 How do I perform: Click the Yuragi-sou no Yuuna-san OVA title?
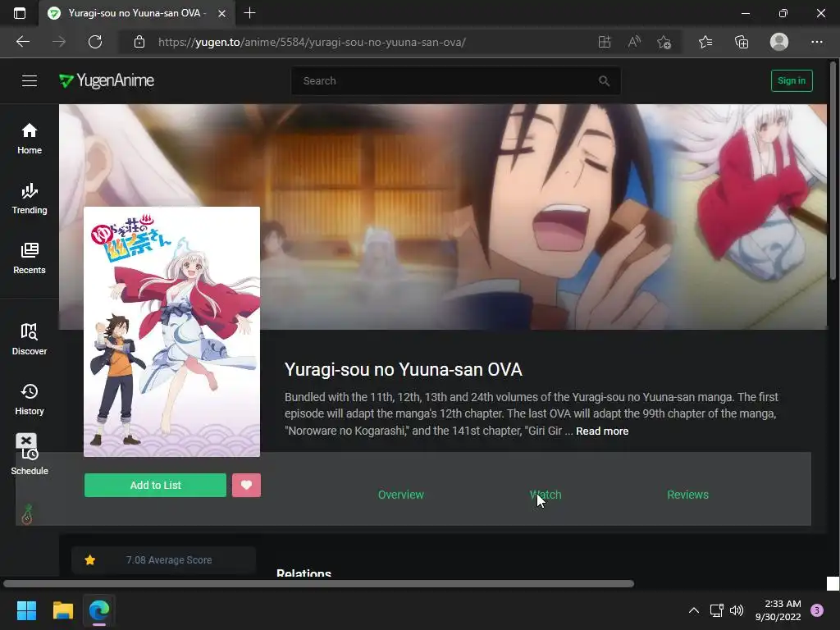(404, 370)
